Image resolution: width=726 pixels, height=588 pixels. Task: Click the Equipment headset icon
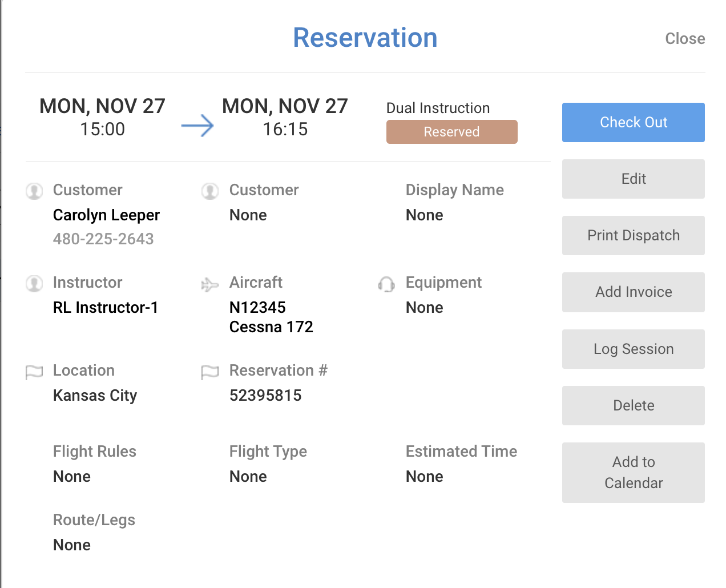click(x=386, y=284)
